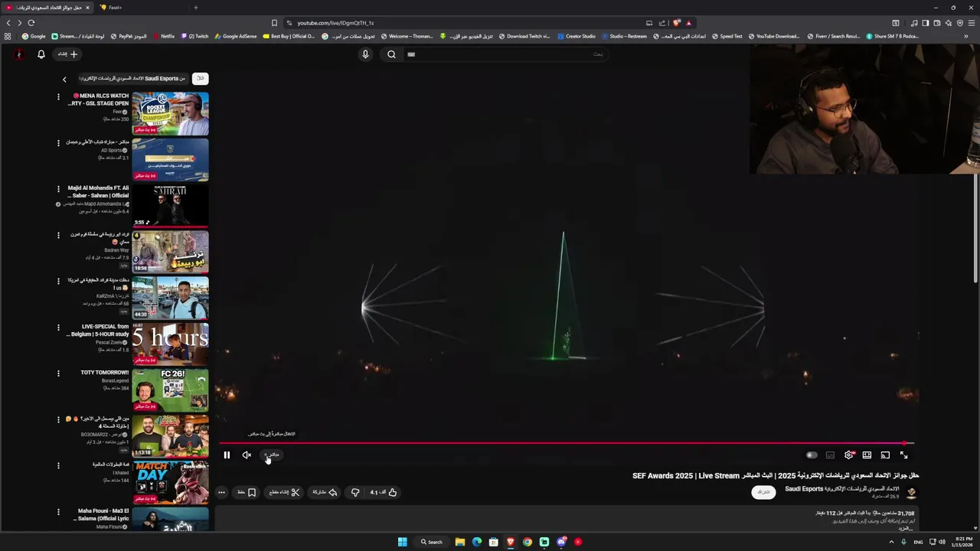Open PayPal bookmark
This screenshot has height=551, width=980.
point(129,36)
